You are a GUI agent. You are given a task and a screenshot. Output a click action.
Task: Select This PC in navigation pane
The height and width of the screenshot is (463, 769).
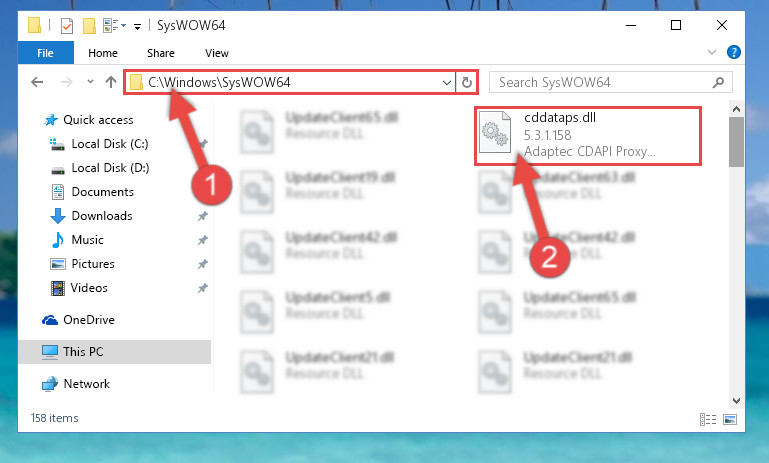(115, 352)
